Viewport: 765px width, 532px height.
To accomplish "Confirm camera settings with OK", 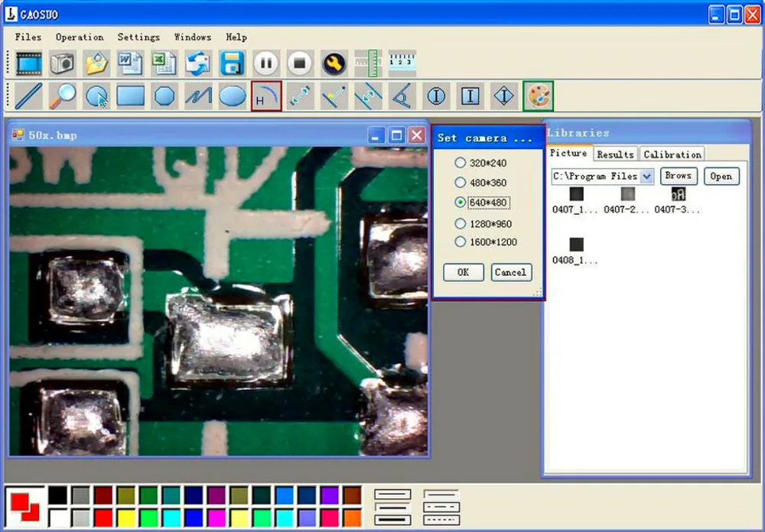I will coord(464,272).
